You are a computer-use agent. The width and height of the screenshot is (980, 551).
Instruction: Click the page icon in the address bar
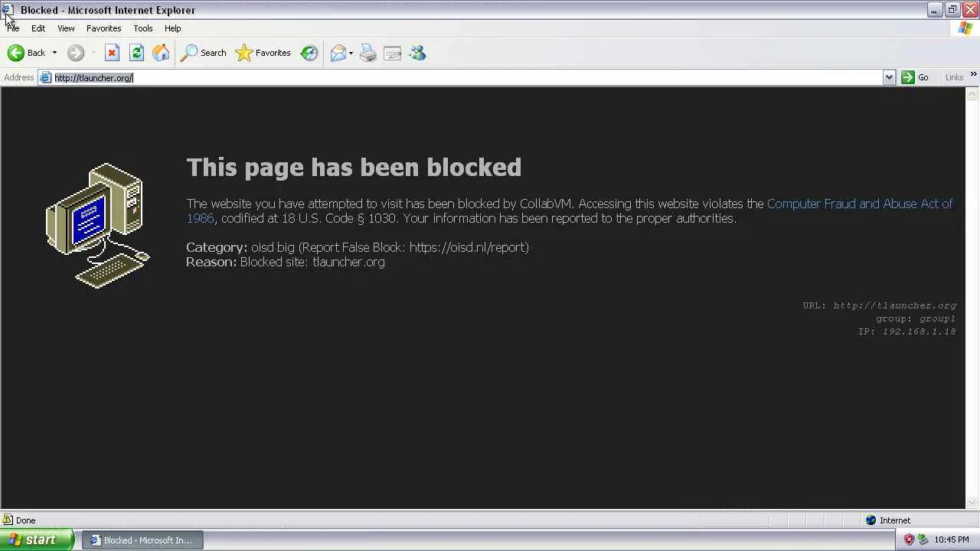46,77
